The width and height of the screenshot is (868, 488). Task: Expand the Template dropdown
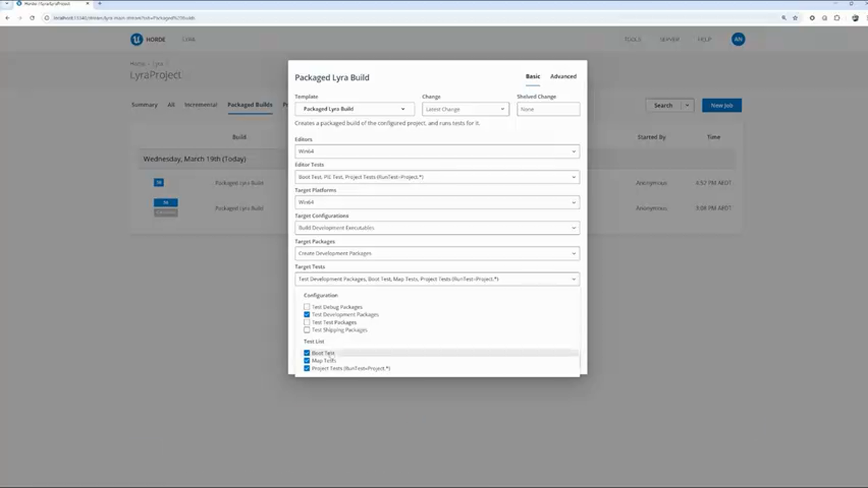[x=354, y=109]
